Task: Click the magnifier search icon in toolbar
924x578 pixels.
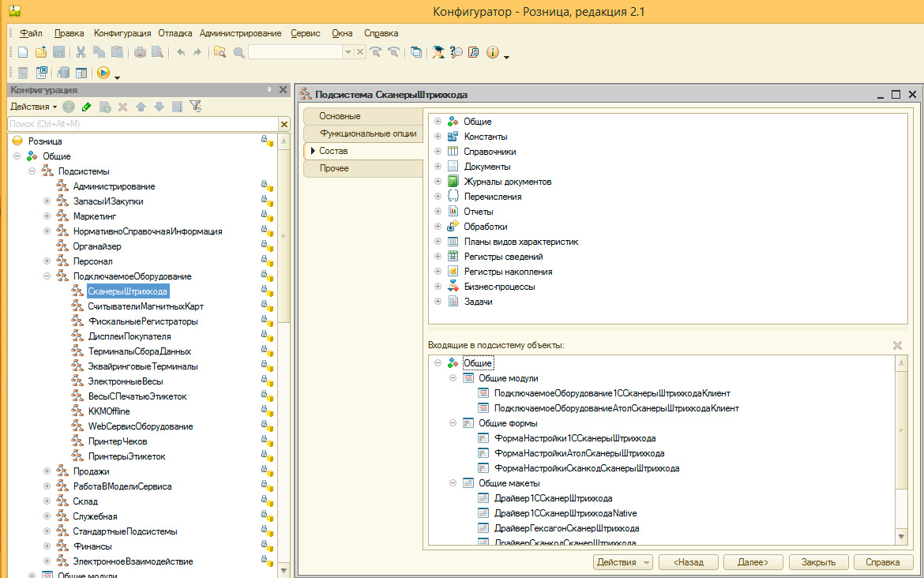Action: 239,52
